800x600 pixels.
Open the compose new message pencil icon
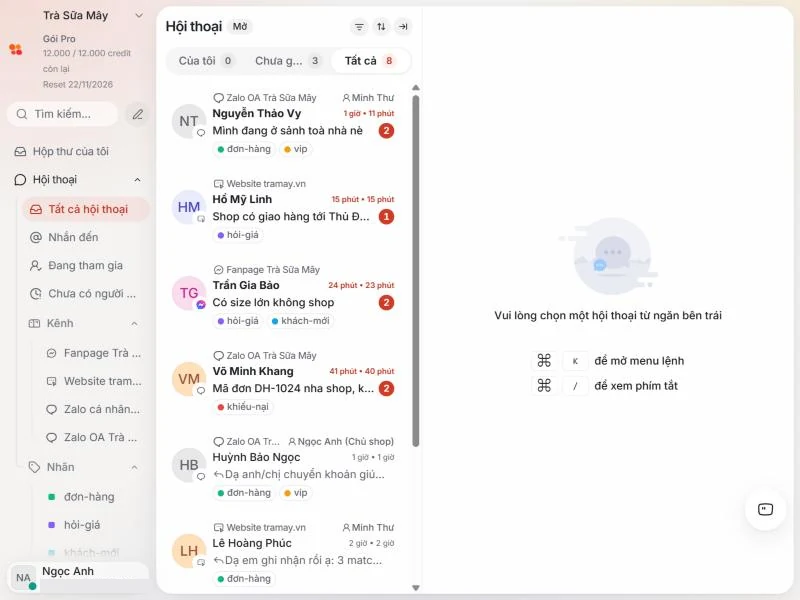tap(137, 114)
